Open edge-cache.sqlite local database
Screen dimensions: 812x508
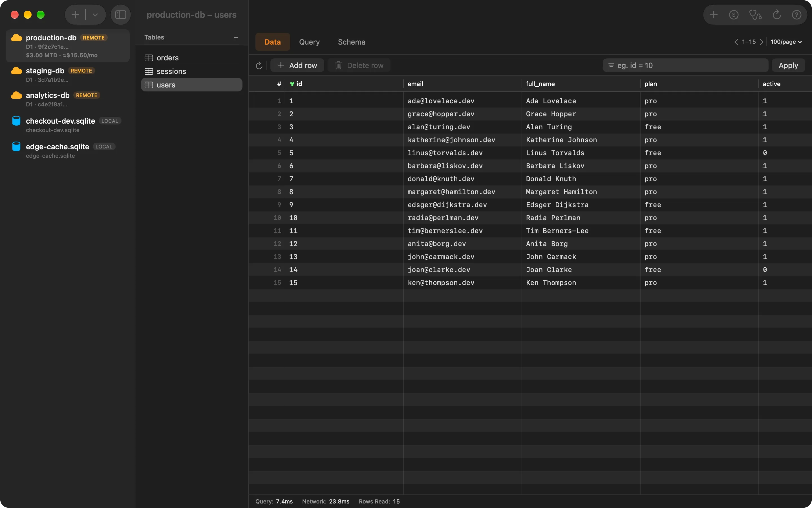pyautogui.click(x=68, y=151)
